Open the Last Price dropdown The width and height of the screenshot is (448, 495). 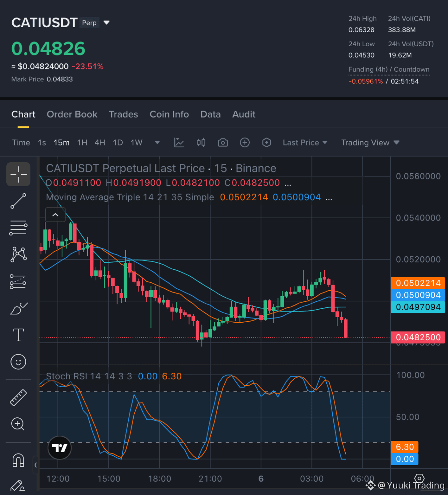pos(305,142)
